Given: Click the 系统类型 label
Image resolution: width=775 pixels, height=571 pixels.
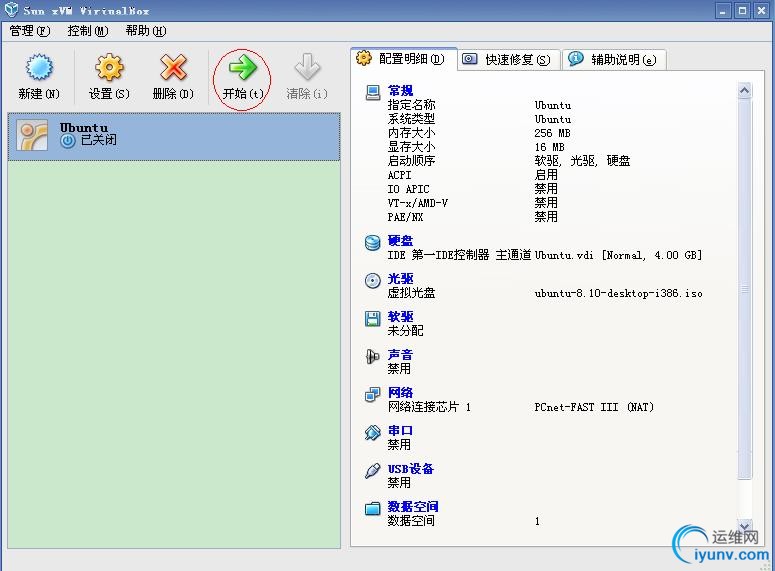Looking at the screenshot, I should 411,119.
